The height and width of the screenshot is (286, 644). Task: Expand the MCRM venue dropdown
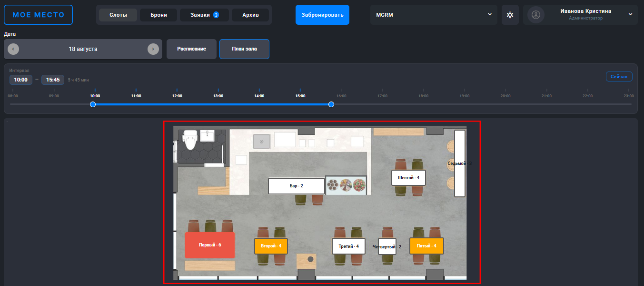pyautogui.click(x=434, y=15)
